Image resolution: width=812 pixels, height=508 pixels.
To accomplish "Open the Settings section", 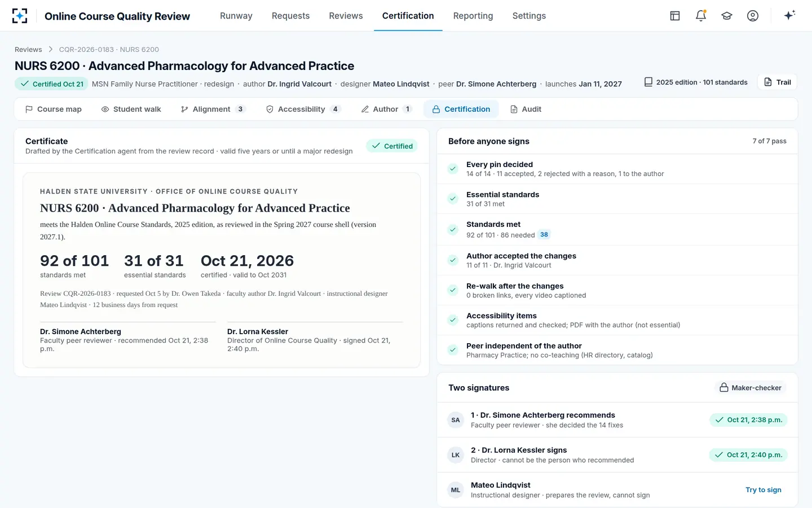I will click(529, 16).
